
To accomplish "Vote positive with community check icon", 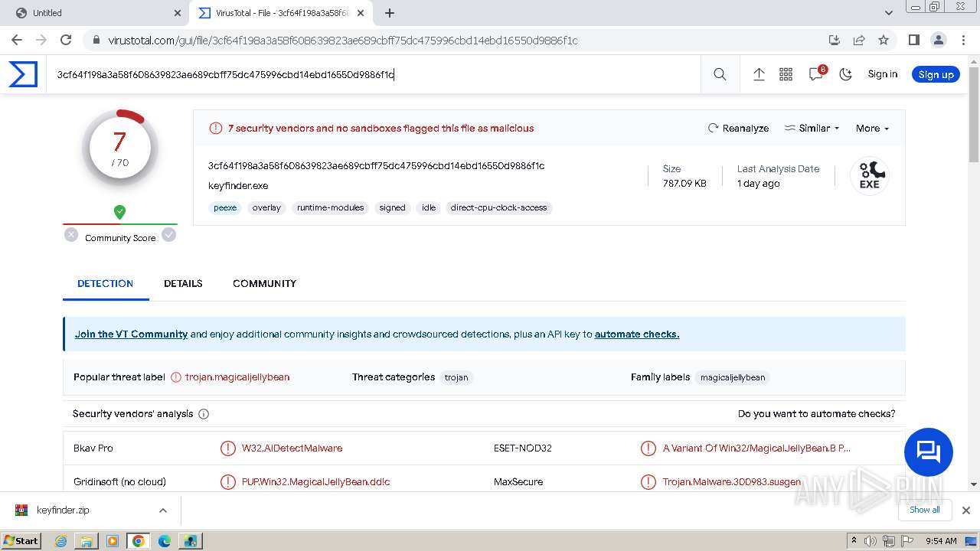I will pyautogui.click(x=169, y=235).
